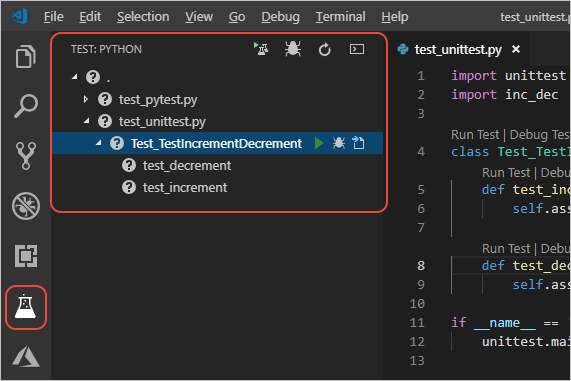The image size is (571, 381).
Task: Click 'import unittest' on line 1
Action: [x=508, y=76]
